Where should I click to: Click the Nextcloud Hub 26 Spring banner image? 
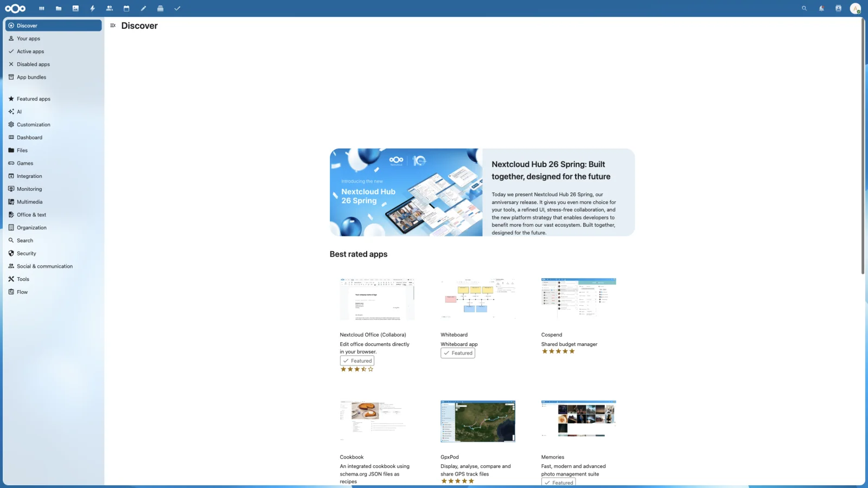pos(406,192)
